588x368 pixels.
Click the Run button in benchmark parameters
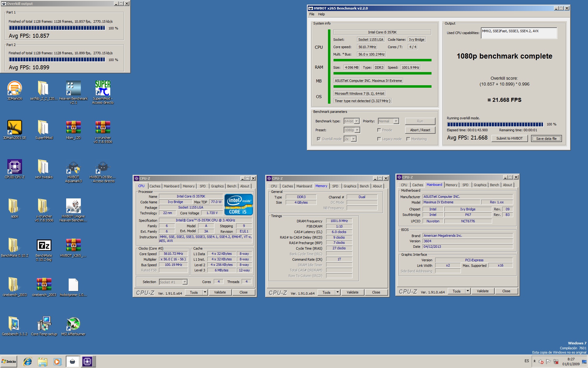(x=420, y=121)
